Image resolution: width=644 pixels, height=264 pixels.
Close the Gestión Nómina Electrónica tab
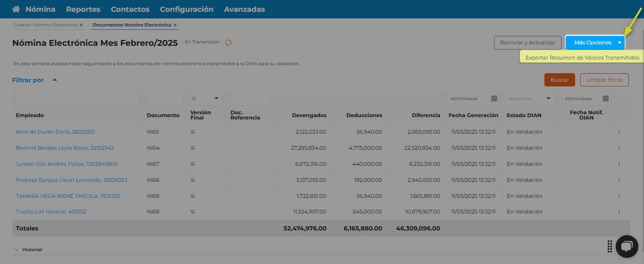coord(81,25)
